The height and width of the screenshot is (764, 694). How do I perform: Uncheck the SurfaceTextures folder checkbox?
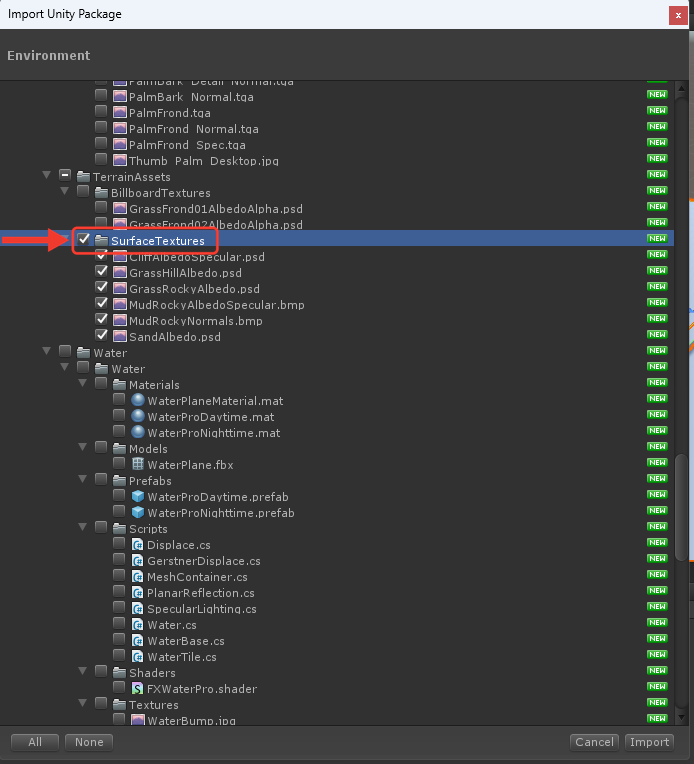[84, 239]
